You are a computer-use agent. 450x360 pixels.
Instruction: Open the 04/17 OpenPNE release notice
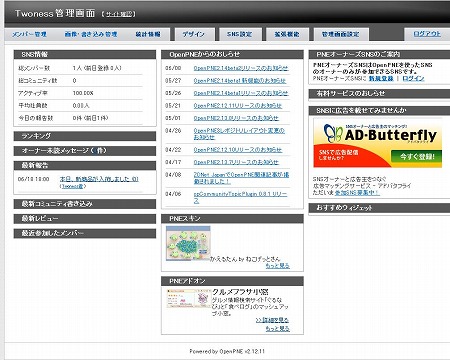pyautogui.click(x=236, y=162)
